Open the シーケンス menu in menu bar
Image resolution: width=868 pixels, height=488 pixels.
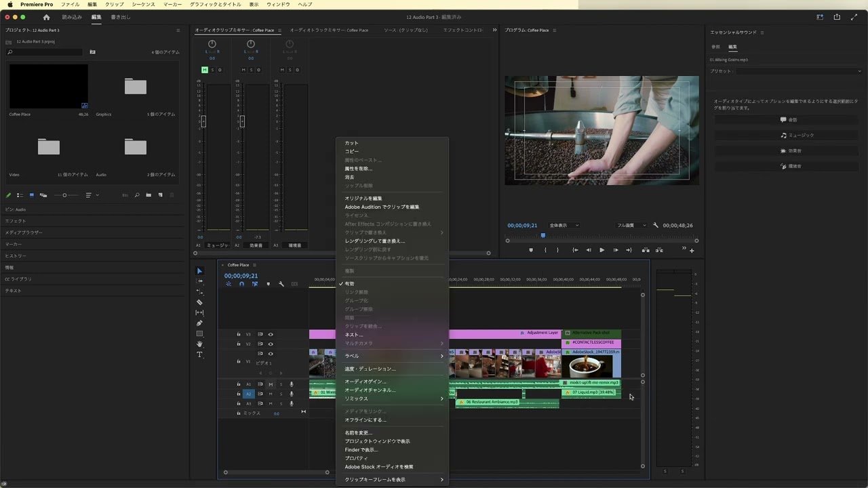144,4
